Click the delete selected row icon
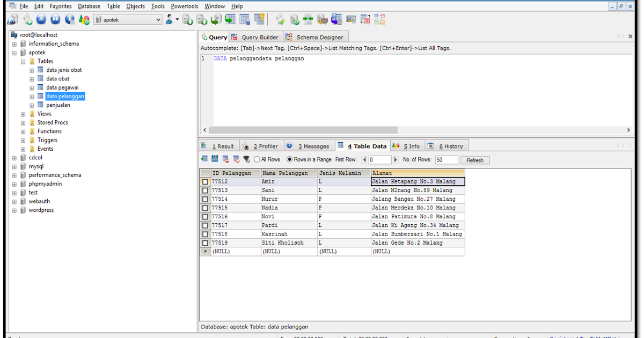 [x=224, y=159]
